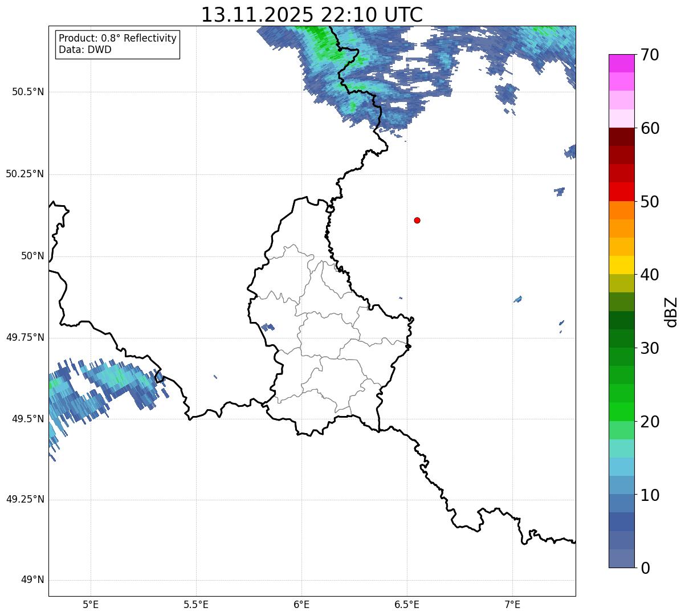Click the magenta top colorbar segment
The height and width of the screenshot is (616, 685).
pyautogui.click(x=621, y=63)
